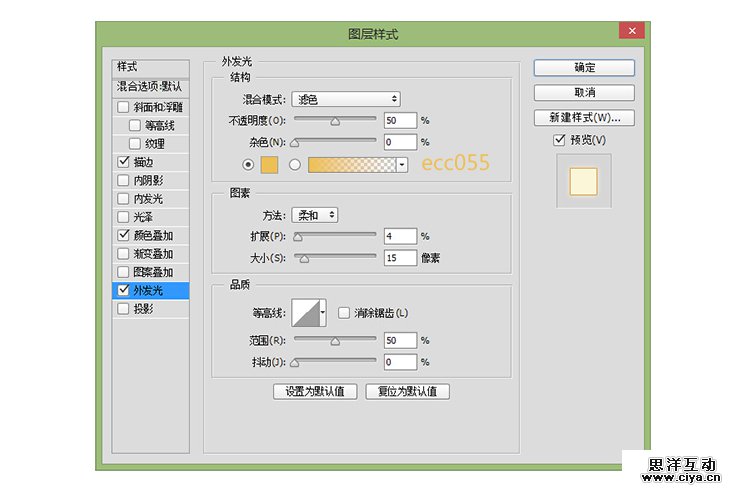Image resolution: width=750 pixels, height=493 pixels.
Task: Toggle the 预览 preview checkbox
Action: click(560, 140)
